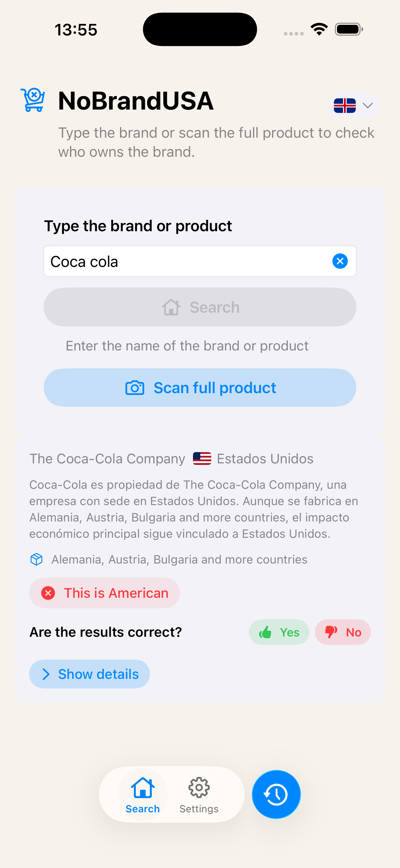Expand Show details section
The image size is (400, 868).
click(89, 674)
